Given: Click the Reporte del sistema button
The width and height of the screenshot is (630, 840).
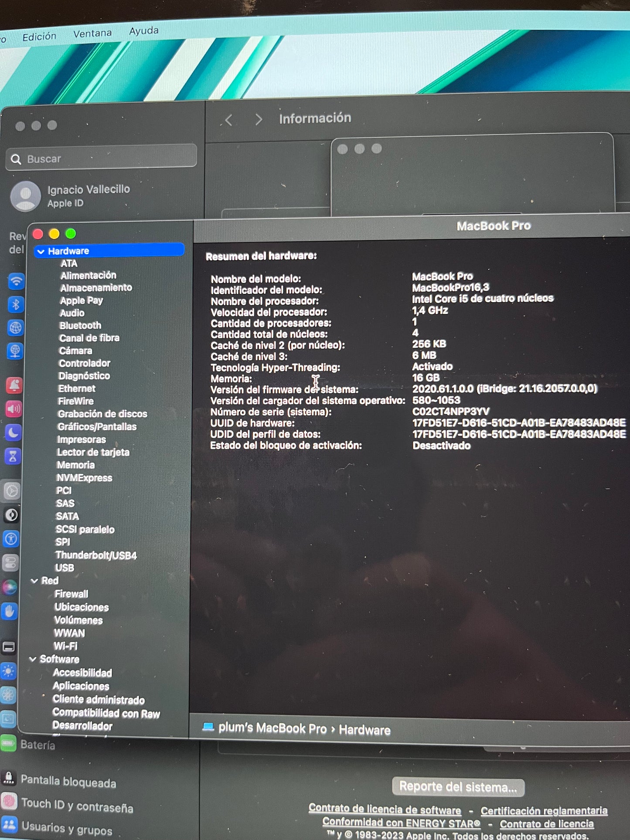Looking at the screenshot, I should pos(458,787).
